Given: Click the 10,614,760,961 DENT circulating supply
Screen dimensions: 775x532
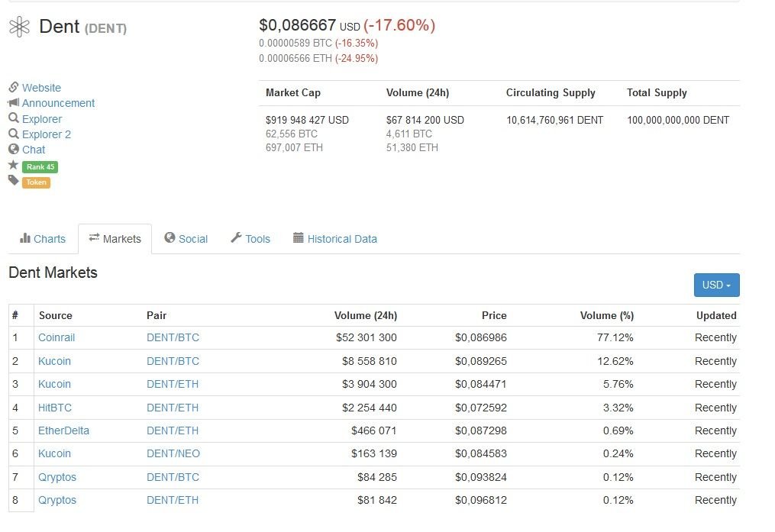Looking at the screenshot, I should coord(554,120).
